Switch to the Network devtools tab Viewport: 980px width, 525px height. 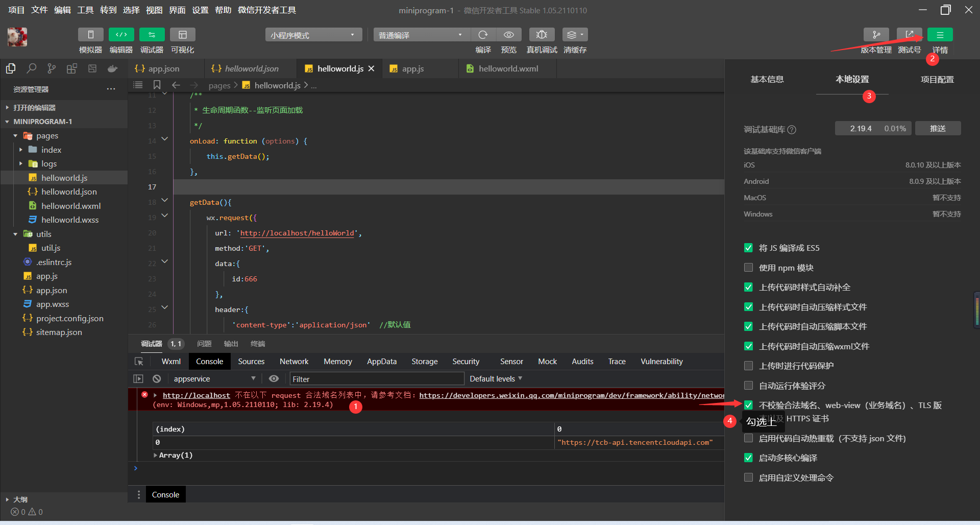(294, 362)
